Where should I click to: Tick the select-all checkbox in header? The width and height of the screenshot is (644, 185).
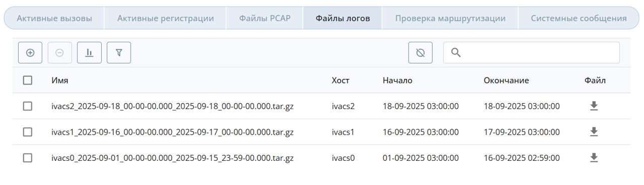pos(28,80)
